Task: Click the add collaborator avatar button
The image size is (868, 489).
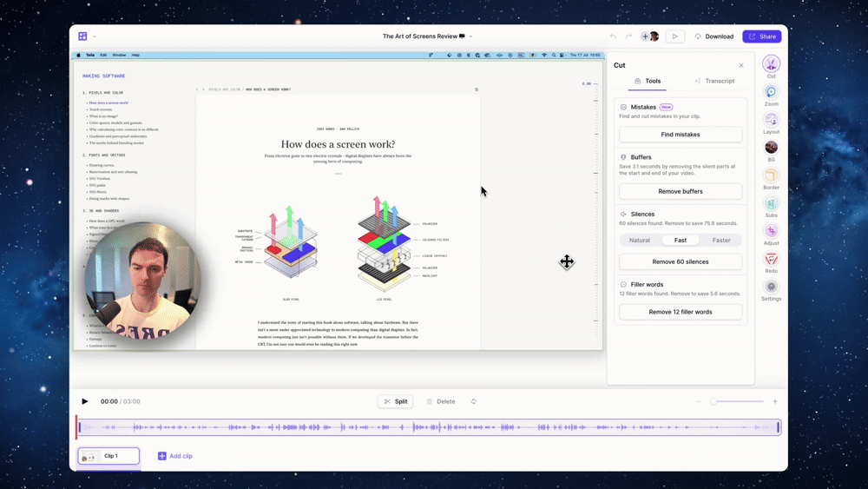Action: [x=646, y=36]
